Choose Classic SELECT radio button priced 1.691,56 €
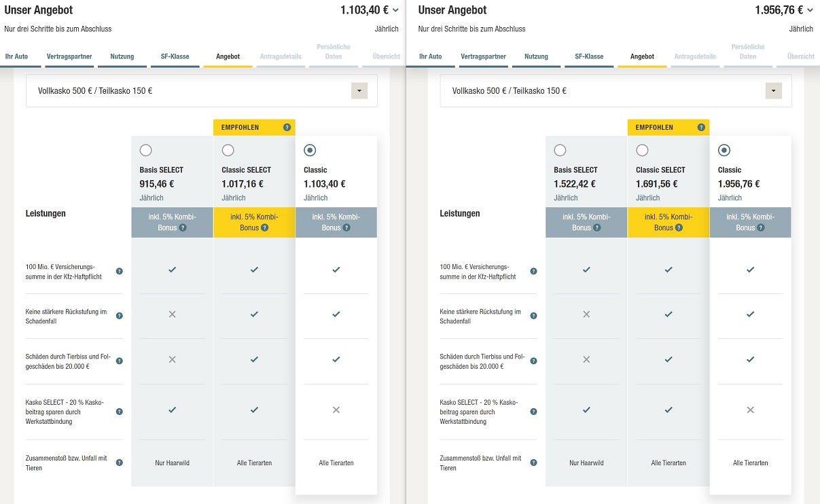The image size is (820, 504). click(642, 150)
